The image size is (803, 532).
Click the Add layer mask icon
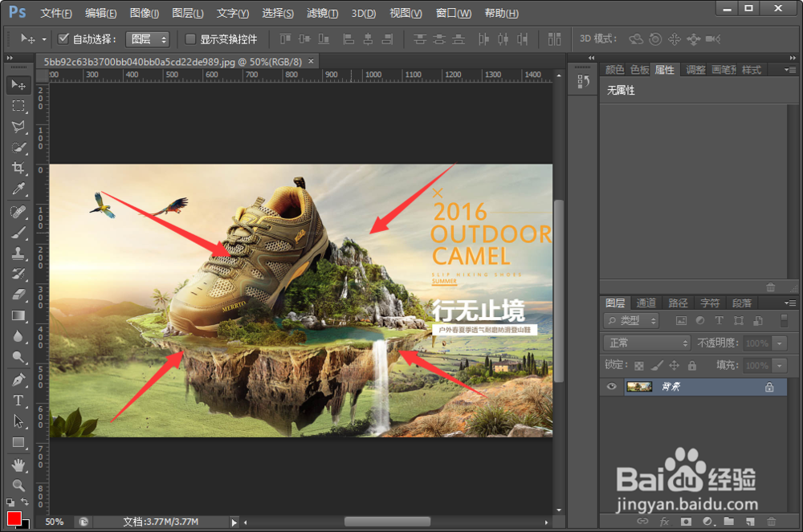coord(686,522)
